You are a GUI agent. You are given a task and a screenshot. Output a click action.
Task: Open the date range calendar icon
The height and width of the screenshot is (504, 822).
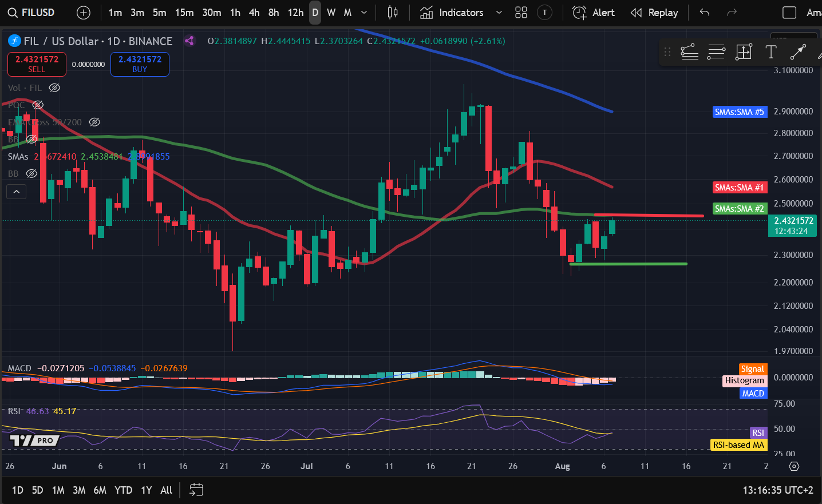coord(196,490)
